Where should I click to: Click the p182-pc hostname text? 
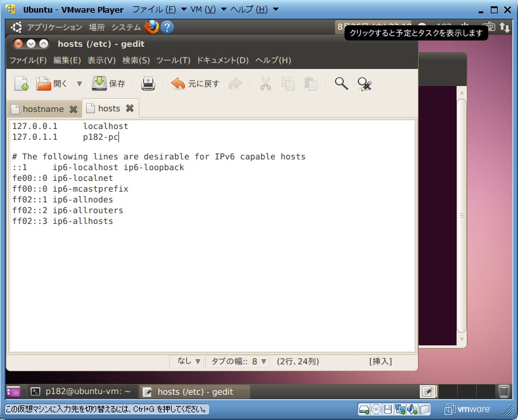click(x=101, y=137)
